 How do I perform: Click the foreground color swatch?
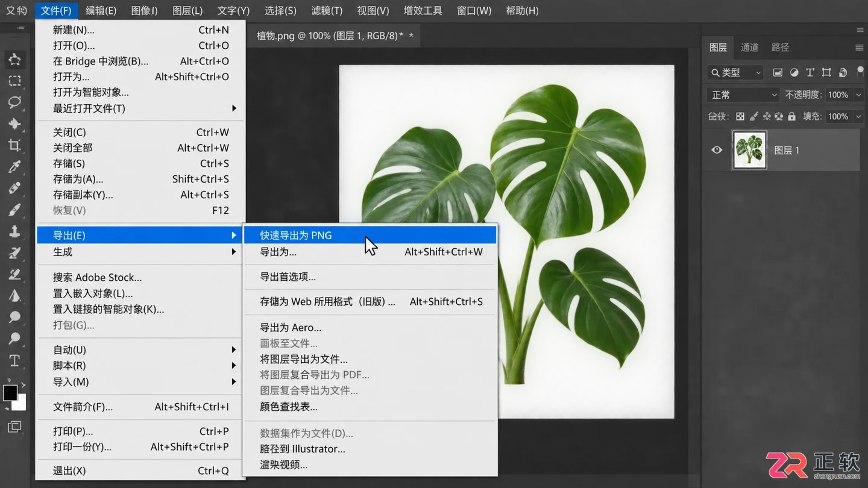pyautogui.click(x=10, y=393)
